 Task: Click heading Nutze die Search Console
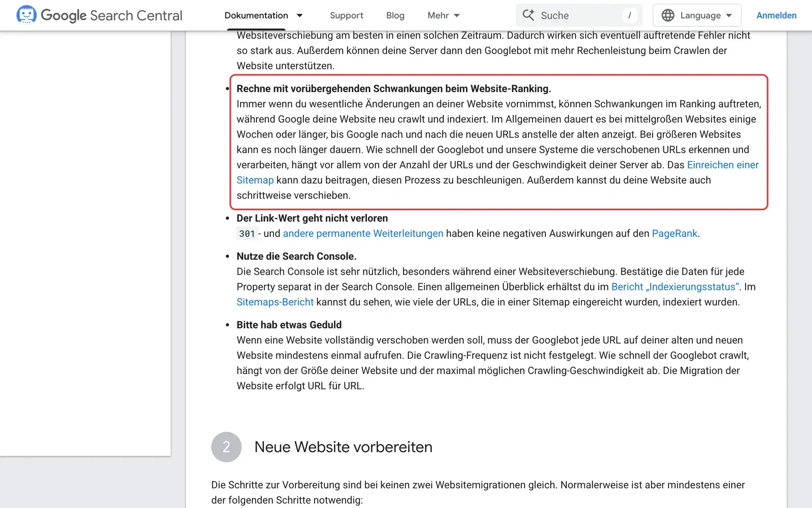point(296,256)
